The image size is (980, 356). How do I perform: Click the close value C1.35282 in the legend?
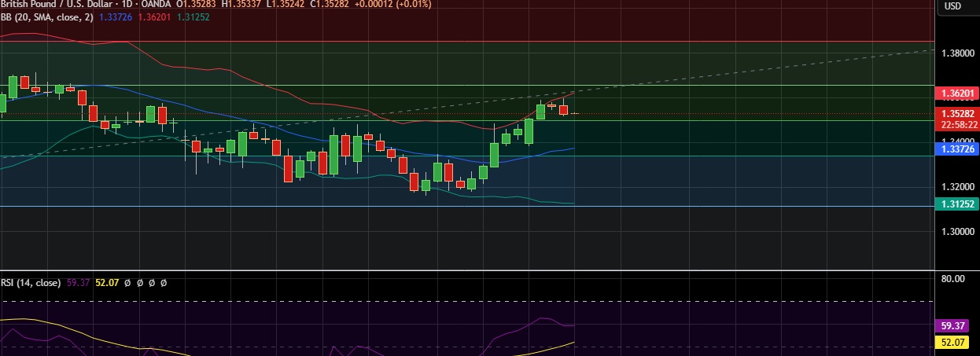pyautogui.click(x=330, y=5)
